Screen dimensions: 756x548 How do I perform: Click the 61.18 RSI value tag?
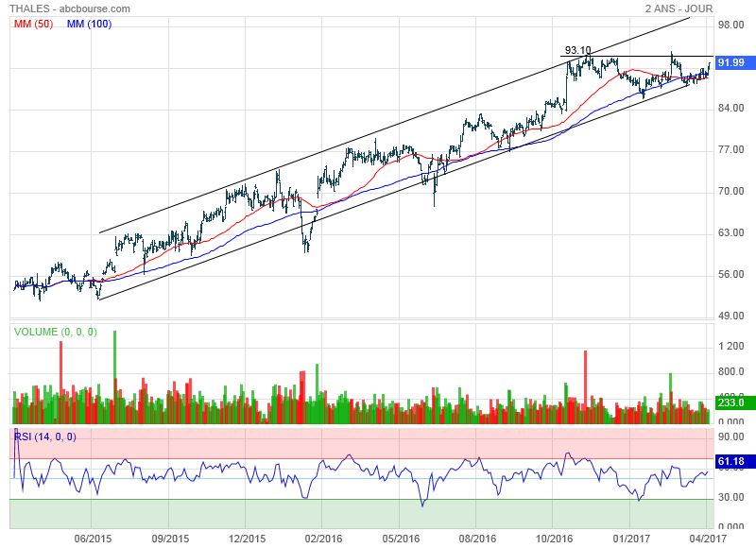tap(731, 462)
